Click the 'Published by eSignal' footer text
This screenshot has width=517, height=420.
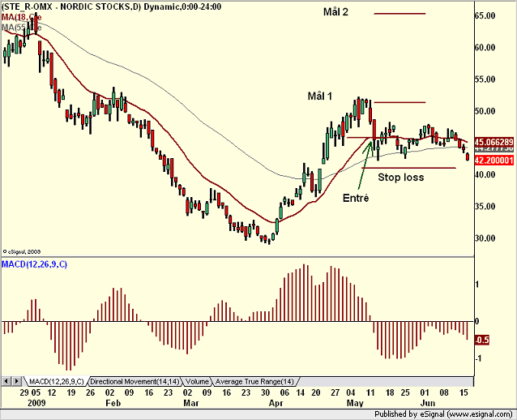[443, 414]
